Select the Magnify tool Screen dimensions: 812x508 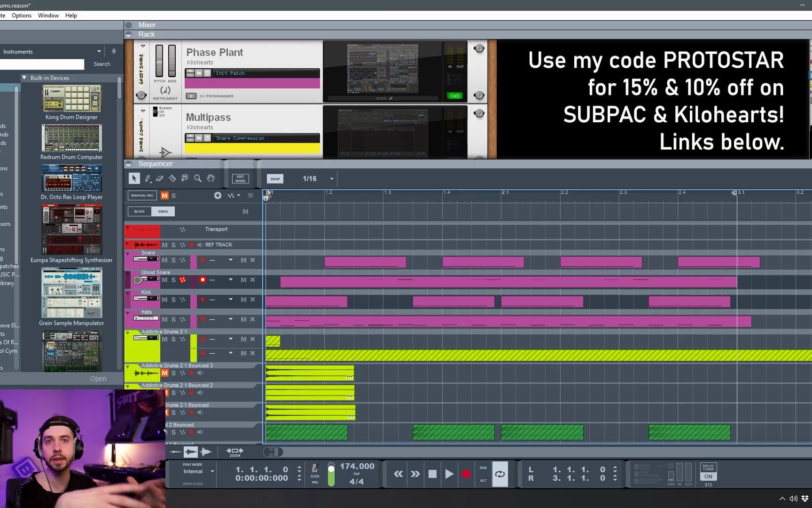[x=198, y=178]
